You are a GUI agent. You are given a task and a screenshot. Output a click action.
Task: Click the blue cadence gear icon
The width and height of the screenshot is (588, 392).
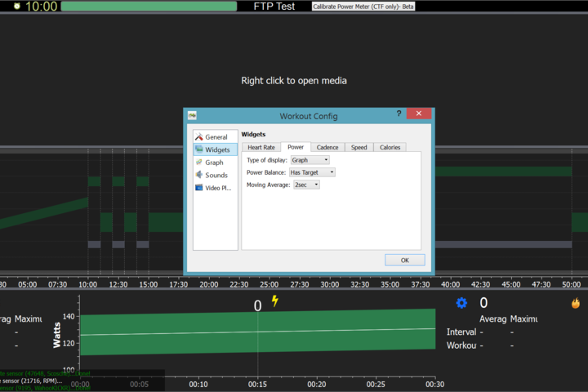(461, 303)
